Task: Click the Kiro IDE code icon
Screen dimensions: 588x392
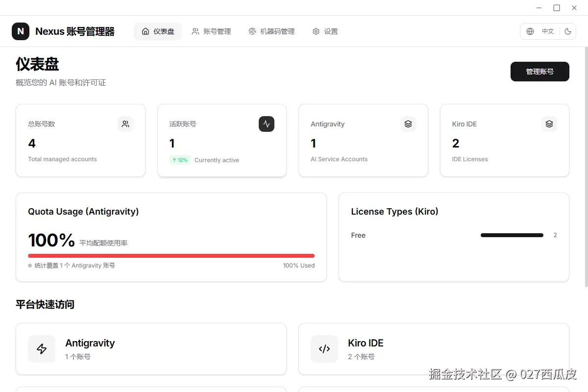Action: coord(324,349)
